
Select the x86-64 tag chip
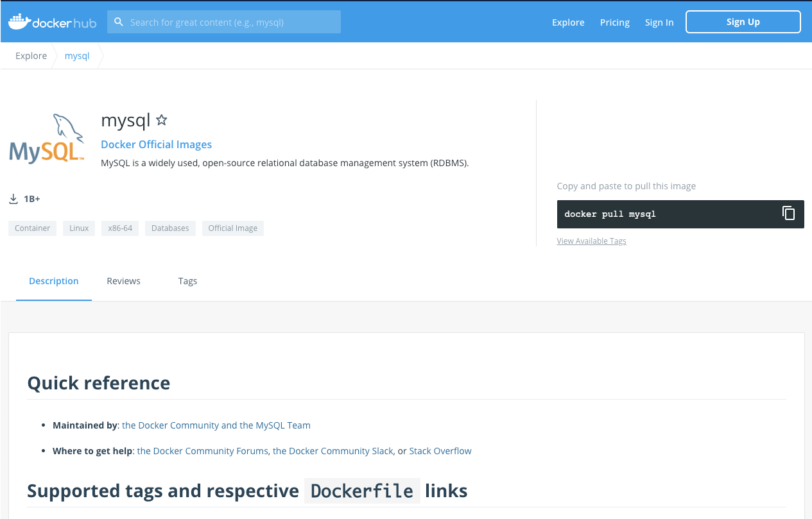(120, 228)
